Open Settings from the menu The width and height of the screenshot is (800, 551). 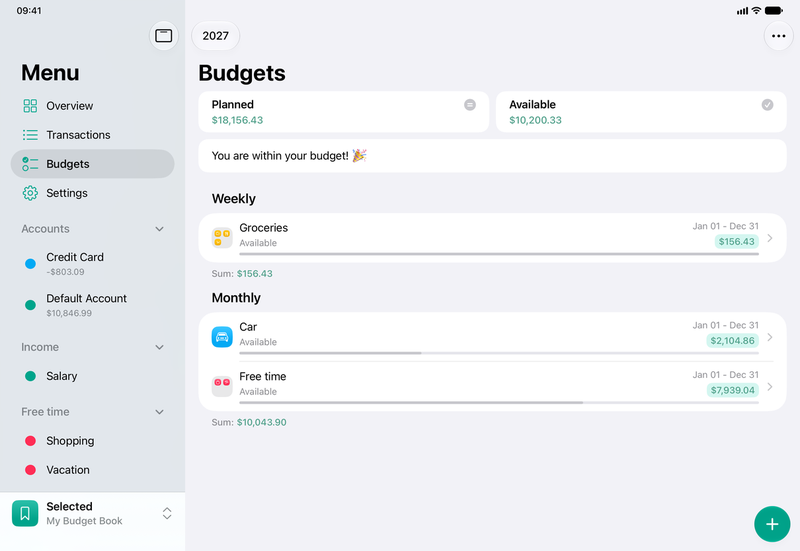pos(92,193)
